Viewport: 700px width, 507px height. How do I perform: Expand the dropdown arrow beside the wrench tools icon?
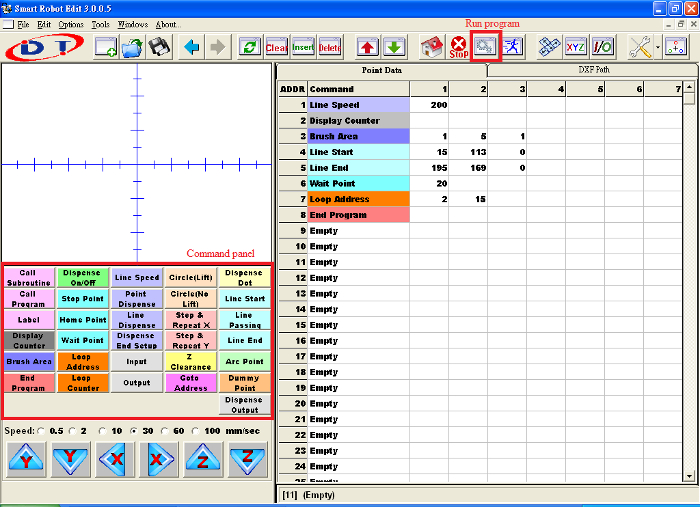pos(656,46)
